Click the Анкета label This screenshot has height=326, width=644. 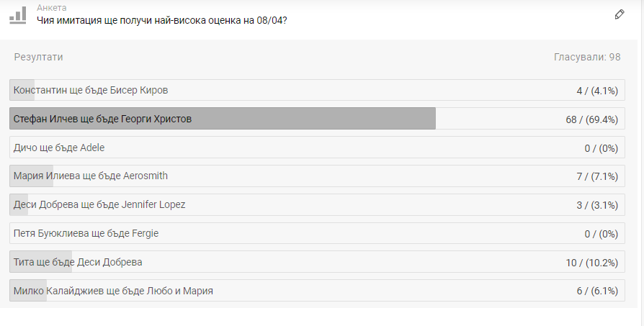pos(52,8)
